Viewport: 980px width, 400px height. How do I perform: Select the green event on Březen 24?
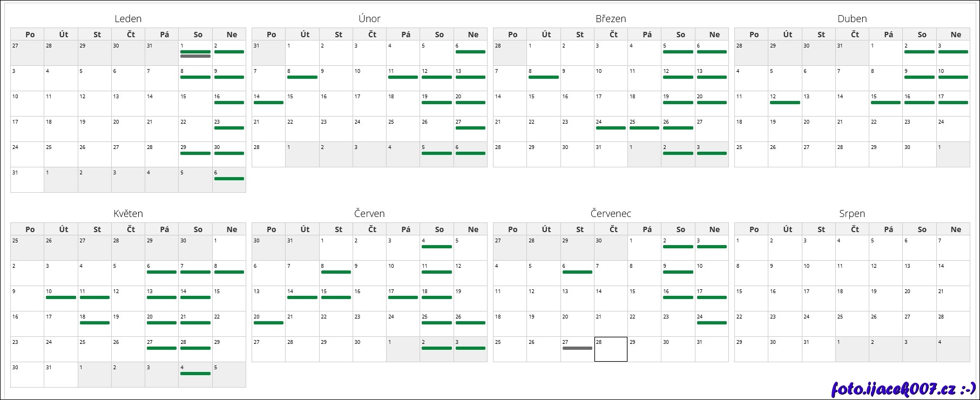click(611, 128)
